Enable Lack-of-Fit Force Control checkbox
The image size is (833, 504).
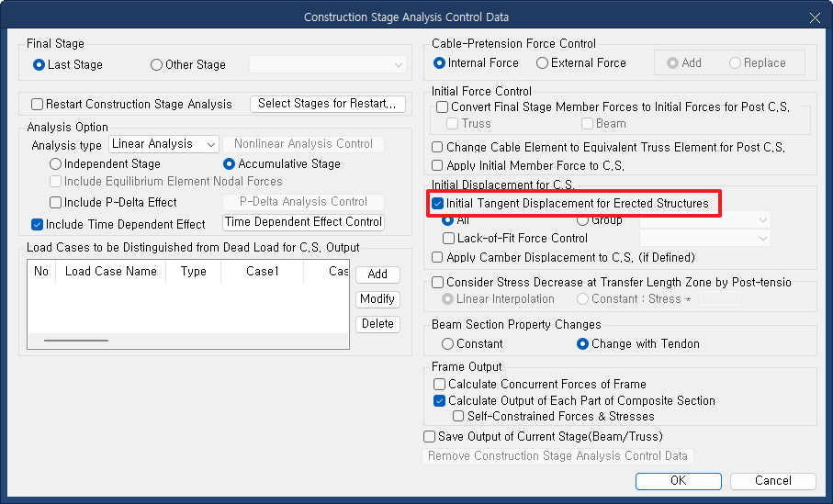coord(448,239)
